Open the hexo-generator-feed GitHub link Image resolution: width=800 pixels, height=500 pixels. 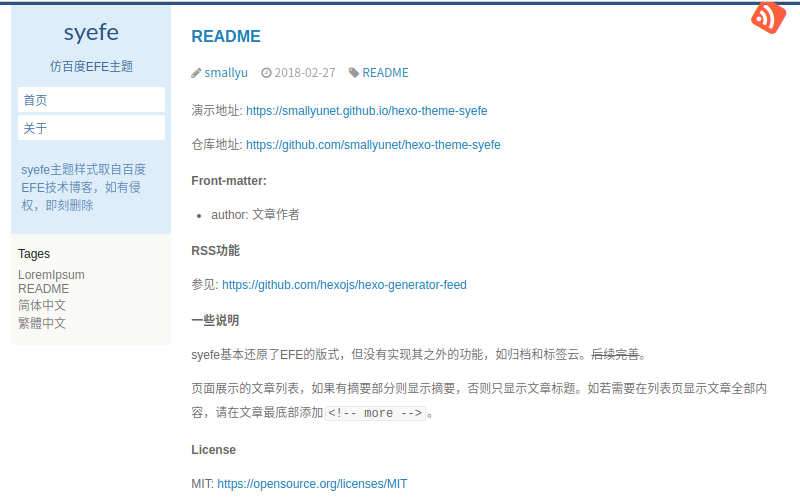[x=344, y=285]
